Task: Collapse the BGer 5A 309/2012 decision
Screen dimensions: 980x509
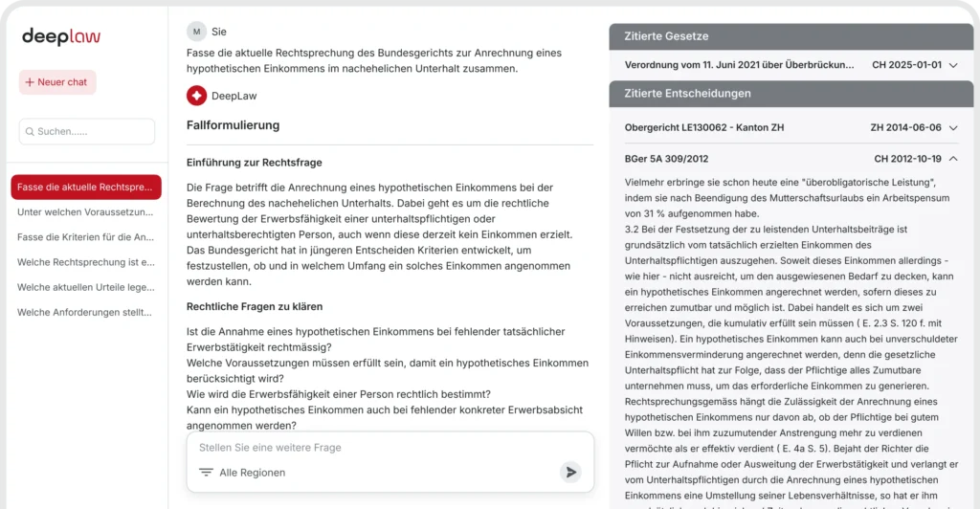Action: point(953,159)
